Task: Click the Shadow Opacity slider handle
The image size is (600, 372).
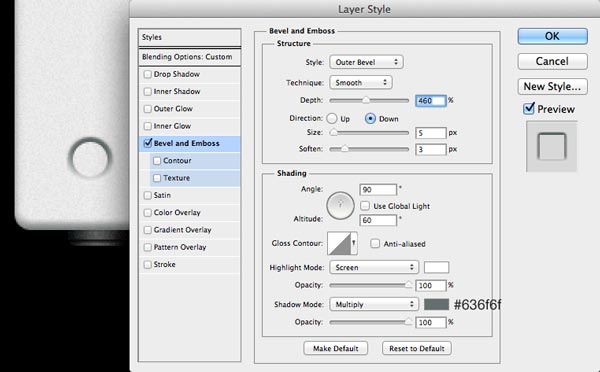Action: (408, 322)
